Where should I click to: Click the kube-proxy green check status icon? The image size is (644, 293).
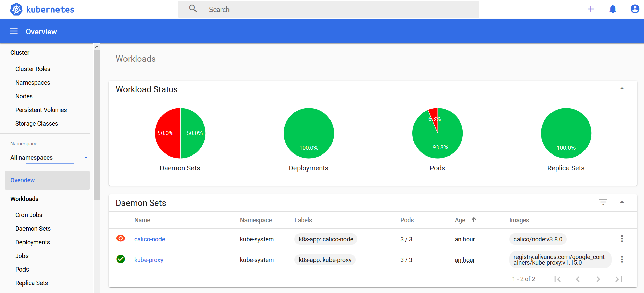(x=121, y=259)
